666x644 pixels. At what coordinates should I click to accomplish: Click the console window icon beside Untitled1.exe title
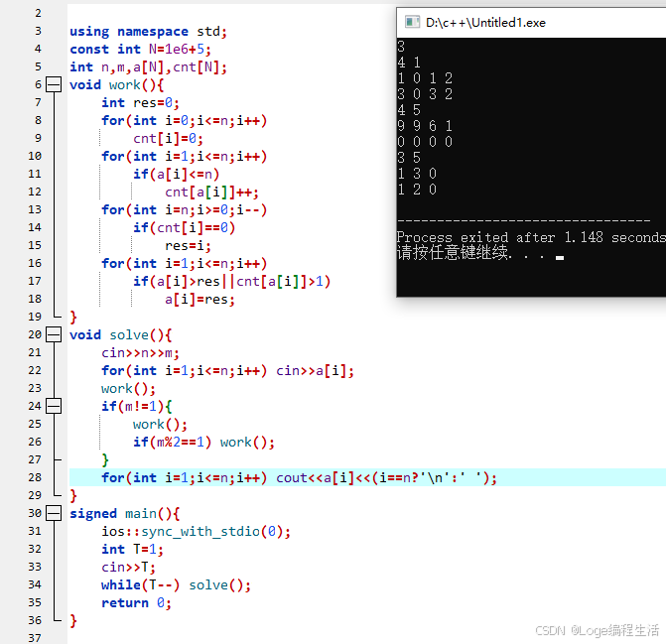pos(412,22)
